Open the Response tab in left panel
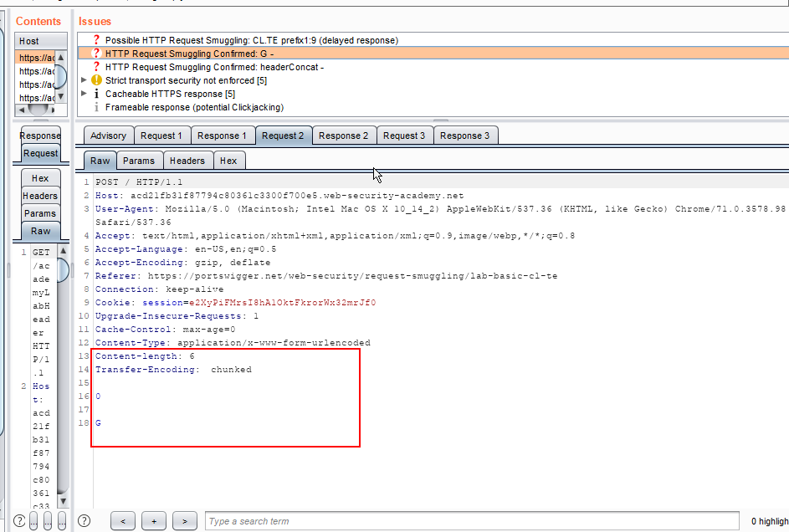The image size is (789, 532). click(41, 136)
